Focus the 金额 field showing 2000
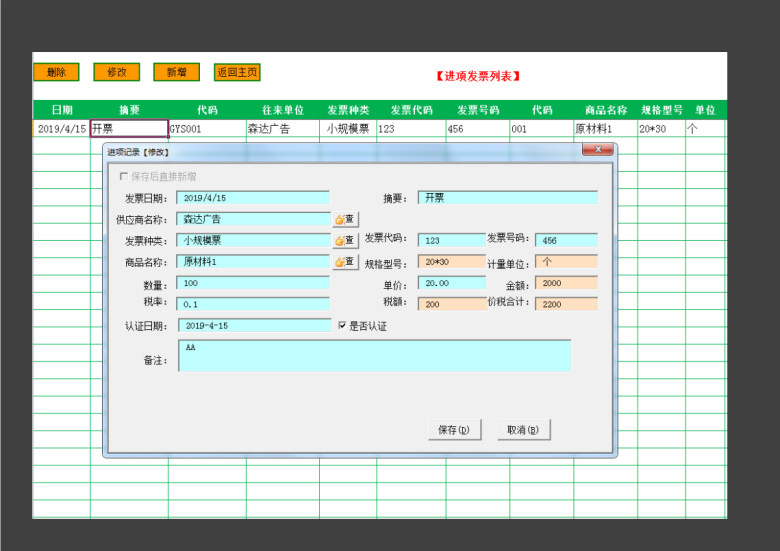This screenshot has height=551, width=780. pos(567,283)
